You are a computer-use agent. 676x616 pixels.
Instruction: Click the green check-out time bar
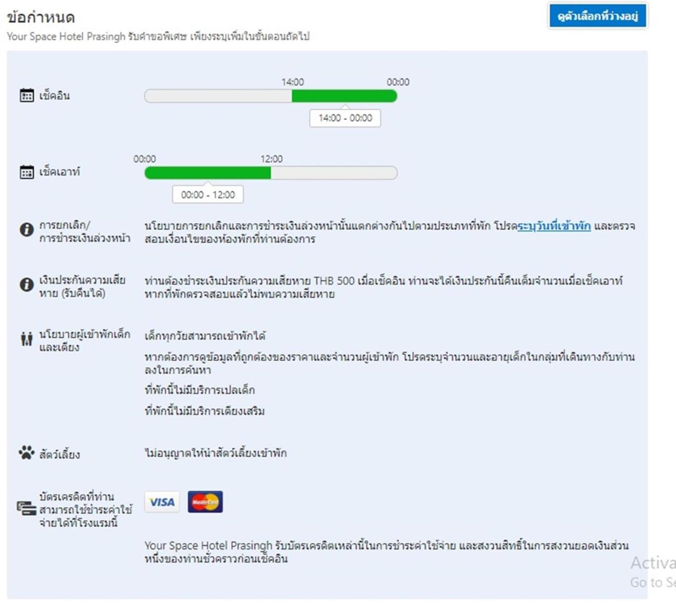click(x=208, y=173)
